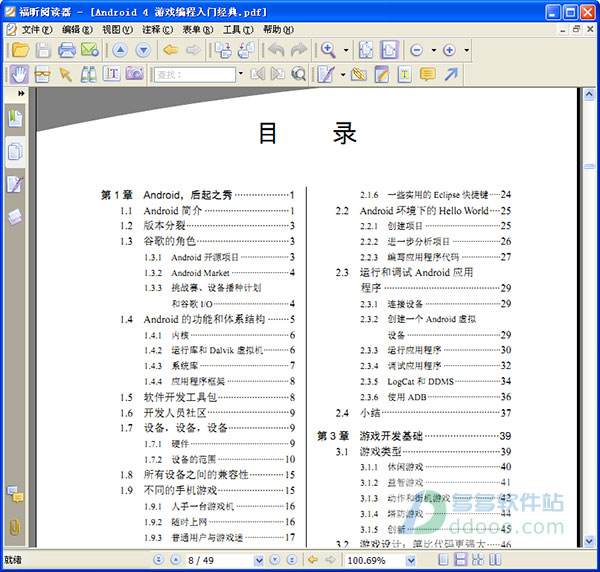Email the document via envelope icon

point(90,50)
